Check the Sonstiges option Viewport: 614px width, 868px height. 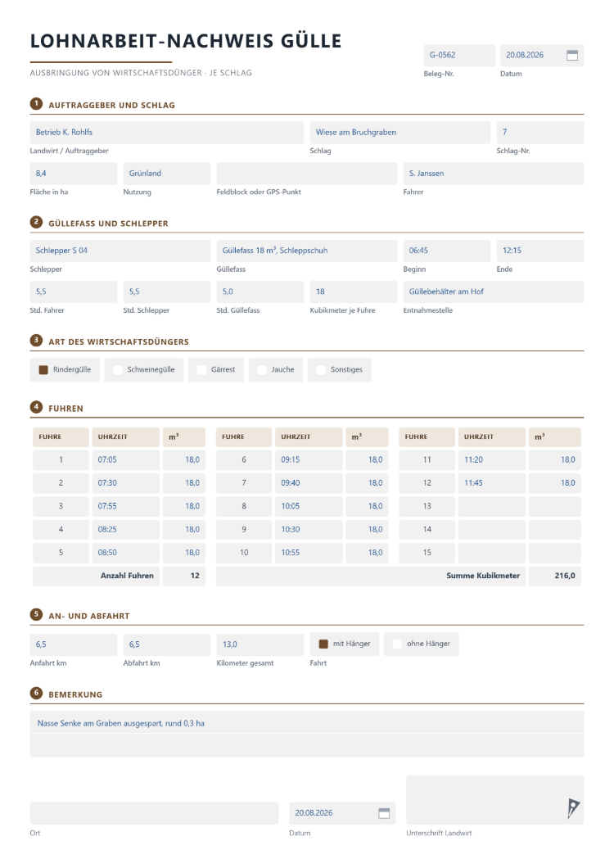[x=321, y=370]
